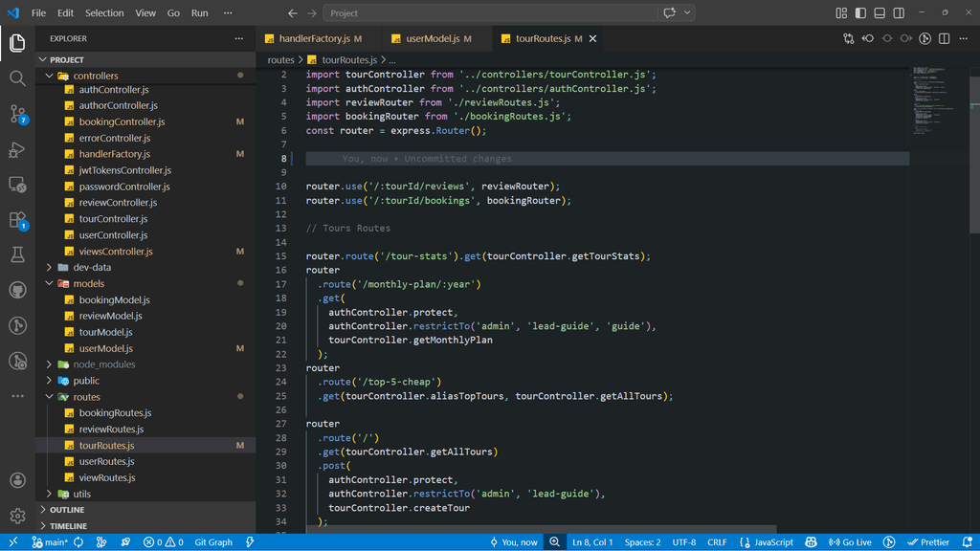Open the Run and Debug view
This screenshot has width=980, height=551.
(x=17, y=149)
